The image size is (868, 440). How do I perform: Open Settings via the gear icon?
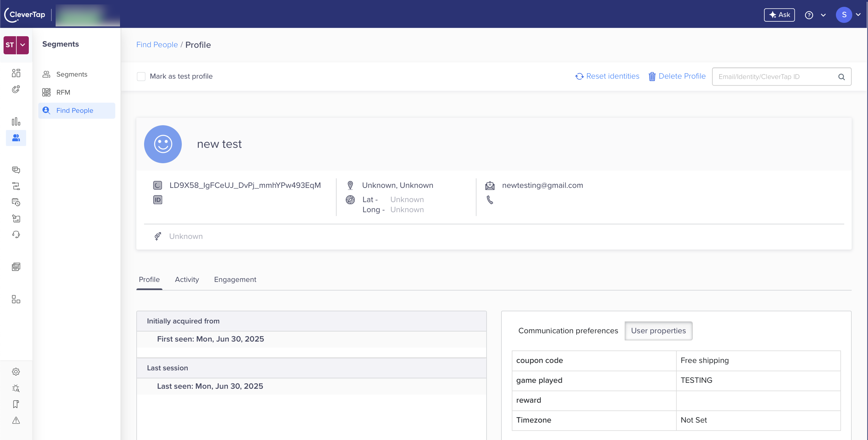point(16,371)
